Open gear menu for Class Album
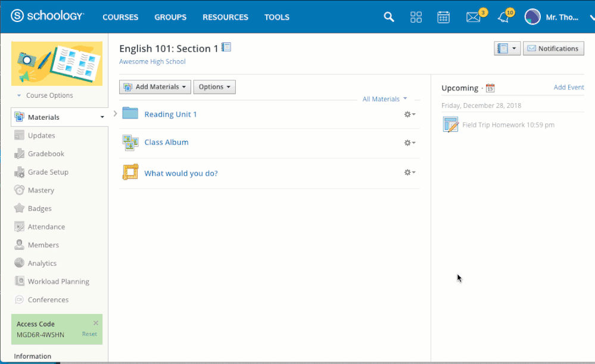The image size is (595, 364). coord(409,143)
